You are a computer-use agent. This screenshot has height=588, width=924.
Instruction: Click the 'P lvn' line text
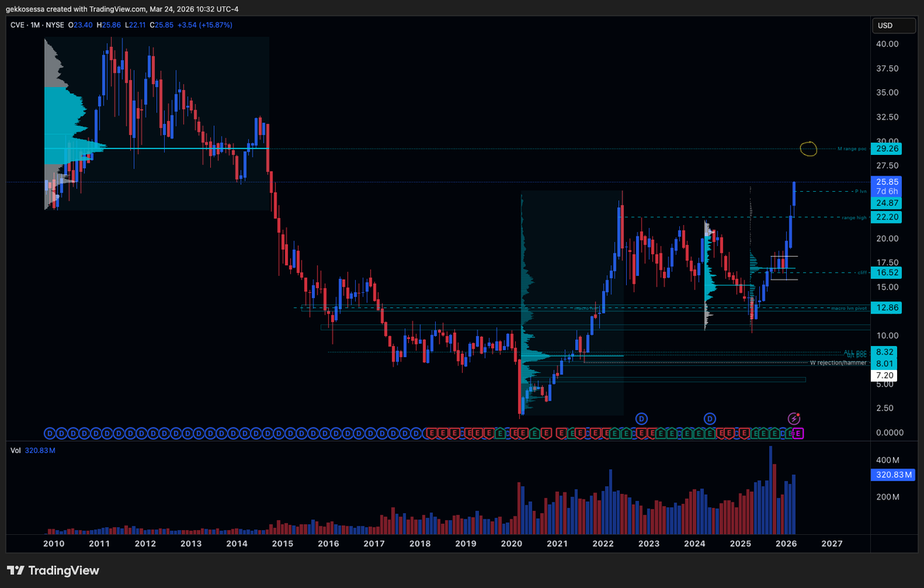(x=861, y=191)
